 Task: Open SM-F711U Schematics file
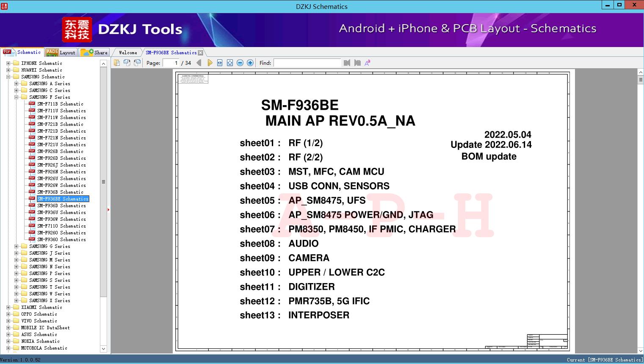[x=61, y=111]
